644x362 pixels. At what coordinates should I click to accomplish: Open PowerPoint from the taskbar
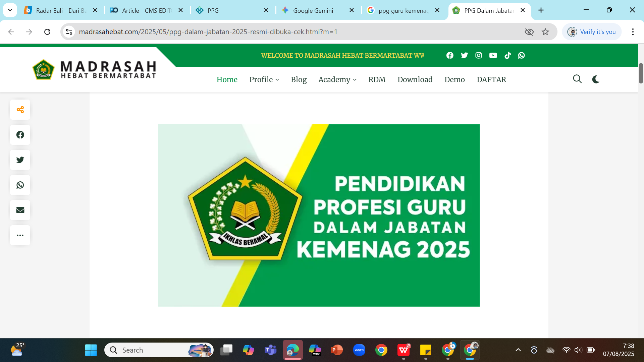tap(337, 350)
